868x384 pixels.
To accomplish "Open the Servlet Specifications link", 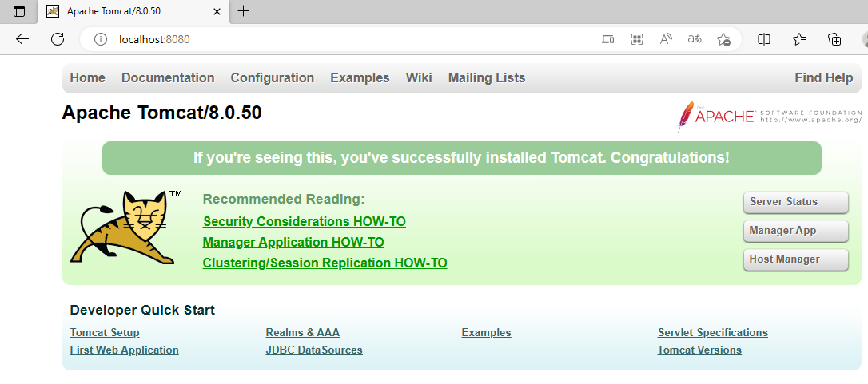I will click(x=712, y=333).
